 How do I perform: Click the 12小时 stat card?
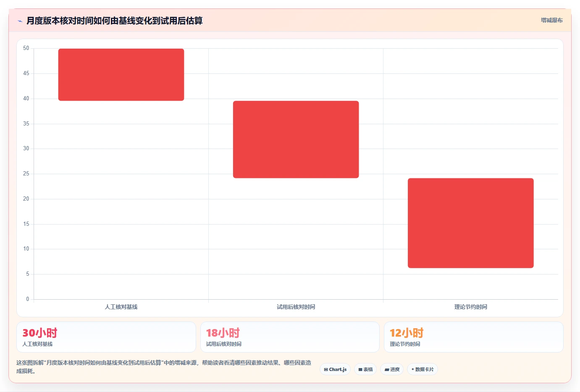tap(473, 337)
